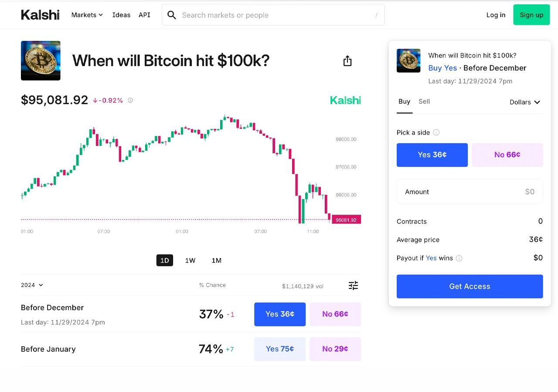Screen dimensions: 558x392
Task: Click the filter settings icon near trading volume
Action: [x=353, y=285]
